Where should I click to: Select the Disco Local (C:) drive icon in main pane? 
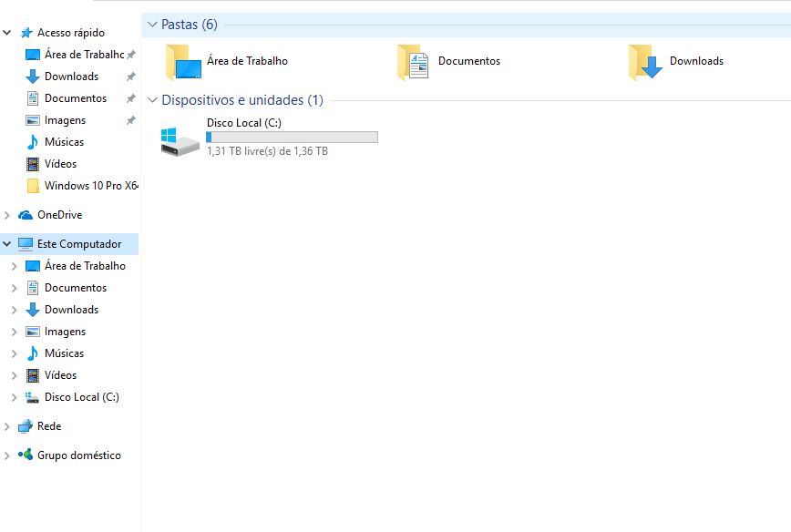click(x=180, y=142)
